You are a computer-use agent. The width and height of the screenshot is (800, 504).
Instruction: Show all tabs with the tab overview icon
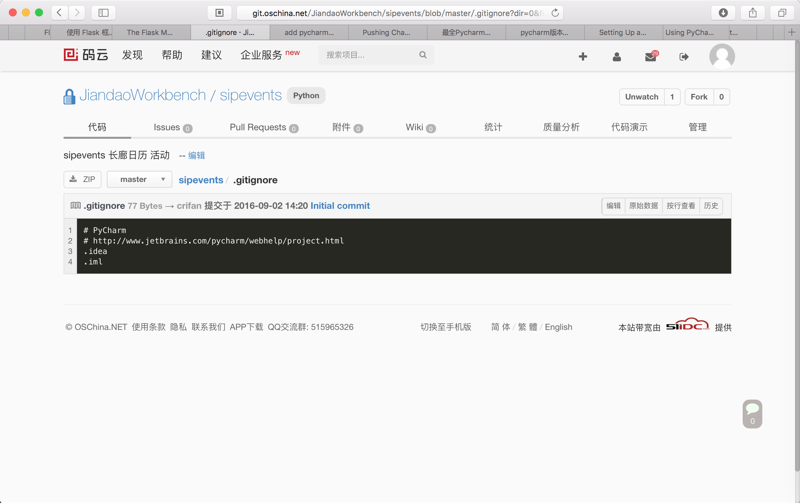[x=782, y=13]
